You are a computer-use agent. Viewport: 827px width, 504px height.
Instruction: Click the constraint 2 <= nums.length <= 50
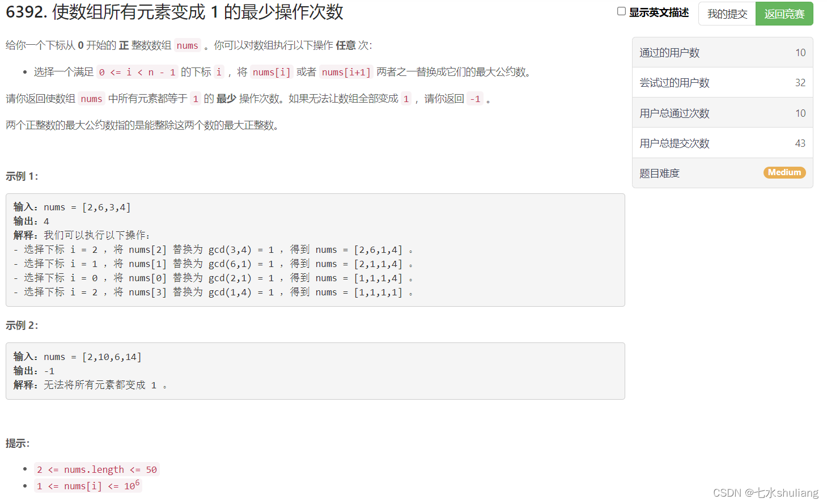pos(97,469)
